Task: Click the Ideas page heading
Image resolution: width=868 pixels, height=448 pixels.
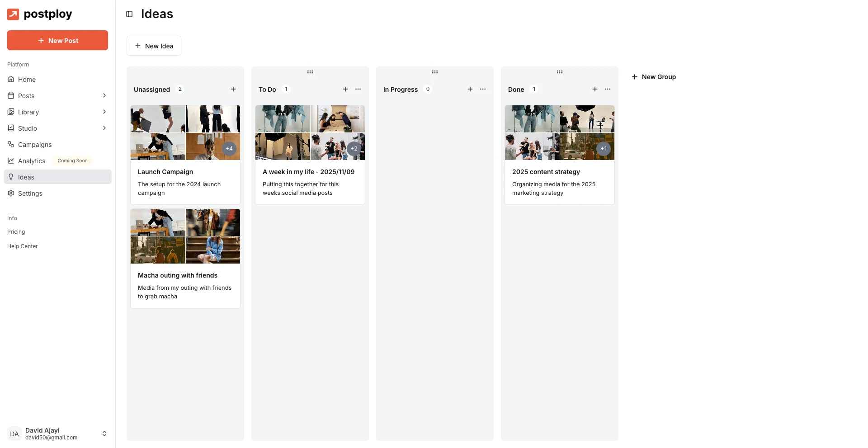Action: [157, 14]
